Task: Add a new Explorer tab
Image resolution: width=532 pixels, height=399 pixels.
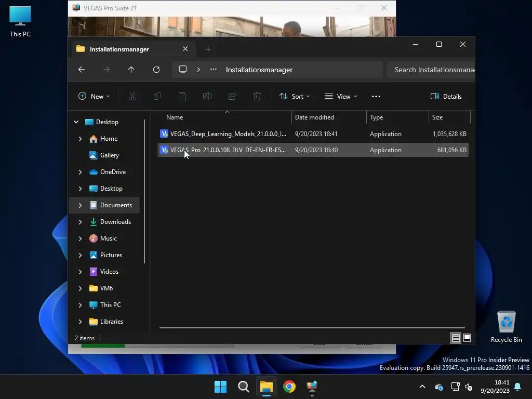Action: tap(208, 49)
